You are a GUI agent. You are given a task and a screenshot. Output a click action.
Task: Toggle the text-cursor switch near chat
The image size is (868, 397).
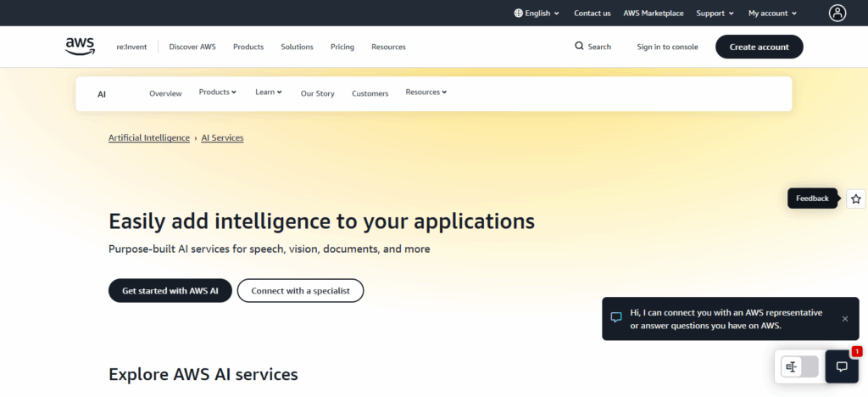click(799, 366)
